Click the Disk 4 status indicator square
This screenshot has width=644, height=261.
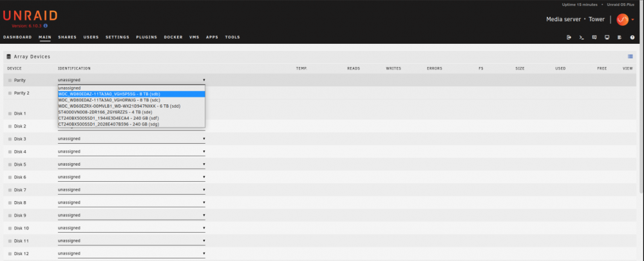point(10,151)
